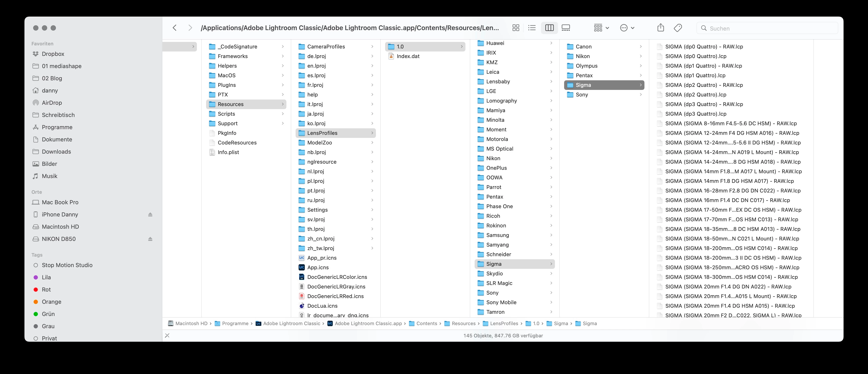The height and width of the screenshot is (374, 868).
Task: Switch to icon grid view
Action: [516, 28]
